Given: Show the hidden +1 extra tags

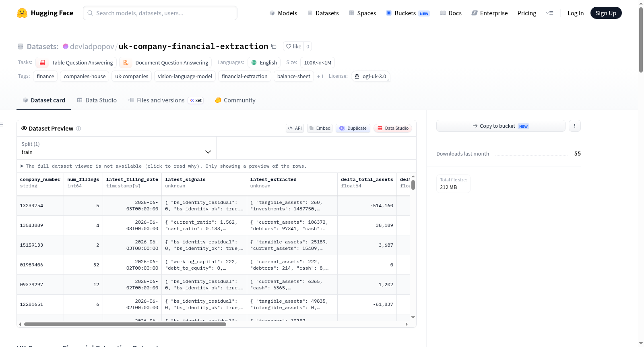Looking at the screenshot, I should (320, 76).
